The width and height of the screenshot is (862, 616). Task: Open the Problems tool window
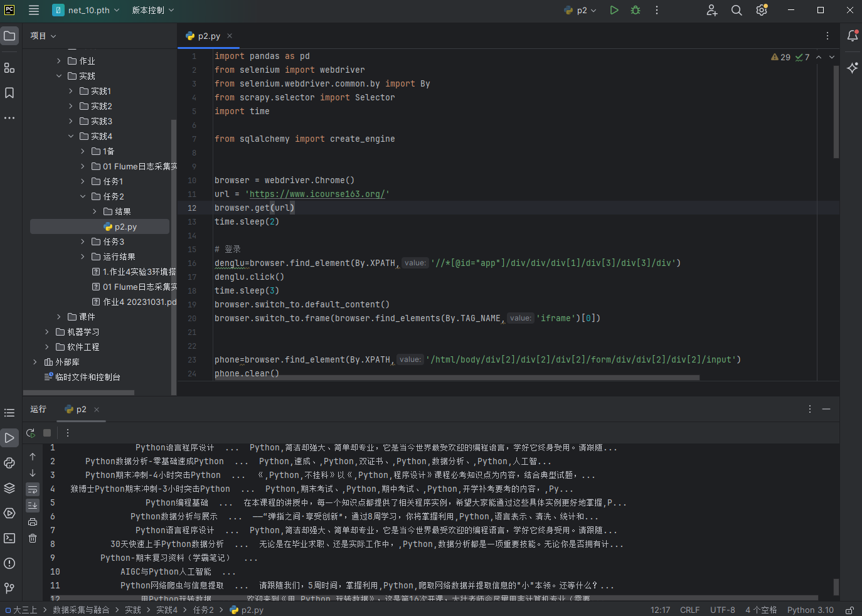pos(9,563)
